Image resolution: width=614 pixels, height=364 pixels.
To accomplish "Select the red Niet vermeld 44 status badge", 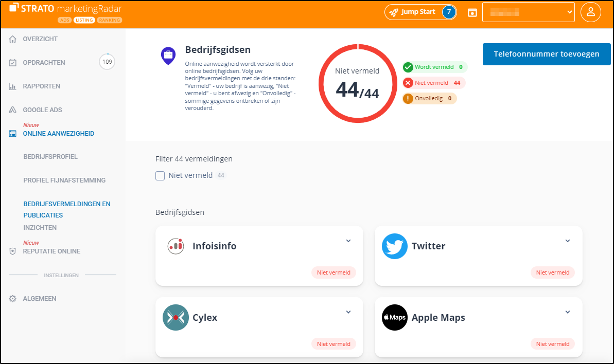I will pos(434,83).
